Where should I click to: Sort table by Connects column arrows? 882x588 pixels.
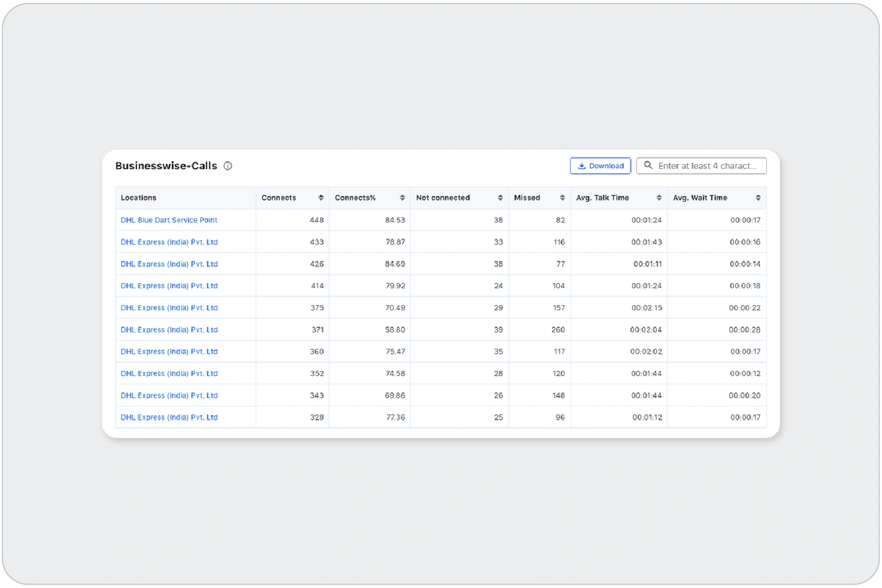click(x=321, y=198)
